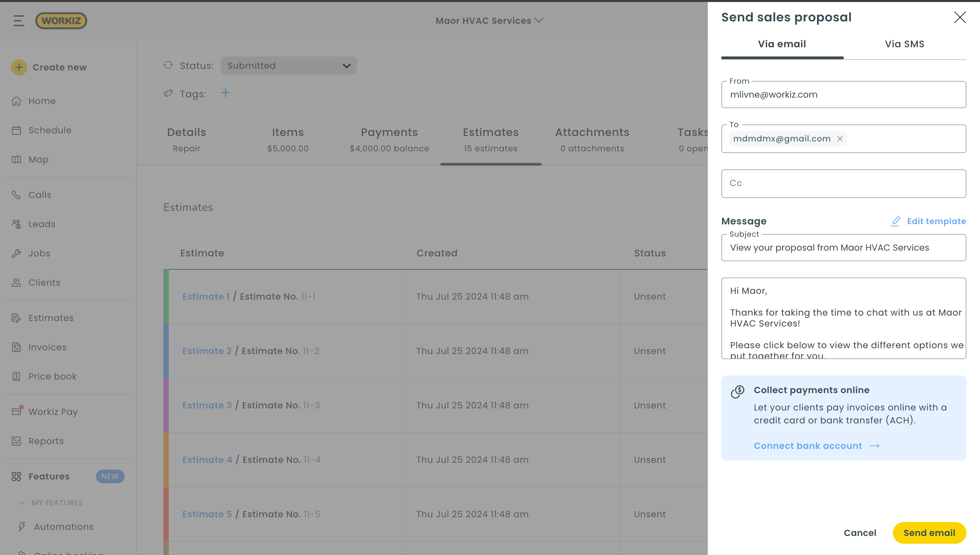The height and width of the screenshot is (555, 980).
Task: Open the Estimates sidebar icon
Action: (x=16, y=318)
